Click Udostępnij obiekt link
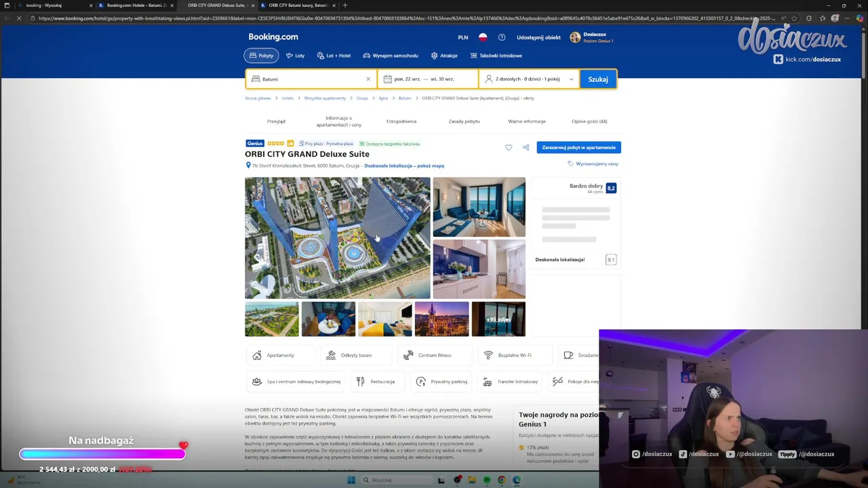This screenshot has height=488, width=868. click(x=538, y=37)
